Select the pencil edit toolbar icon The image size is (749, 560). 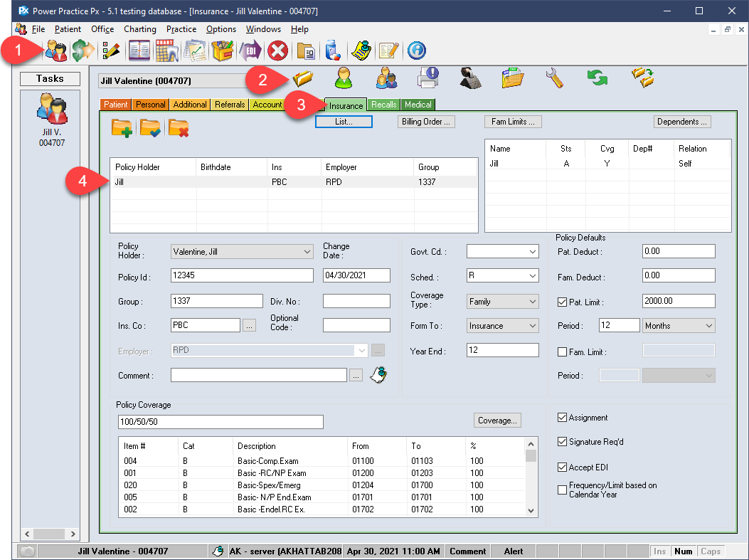coord(111,51)
